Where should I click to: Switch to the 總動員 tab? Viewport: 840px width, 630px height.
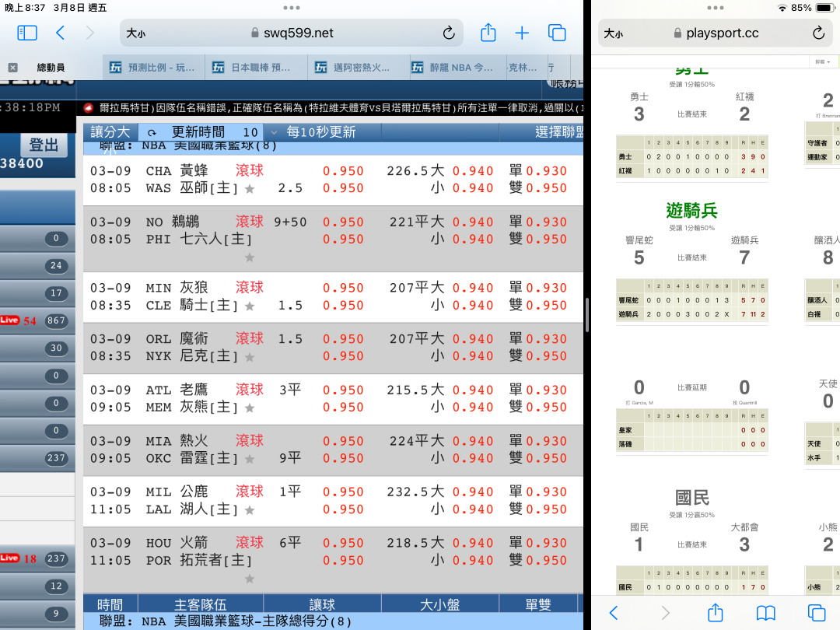point(51,68)
